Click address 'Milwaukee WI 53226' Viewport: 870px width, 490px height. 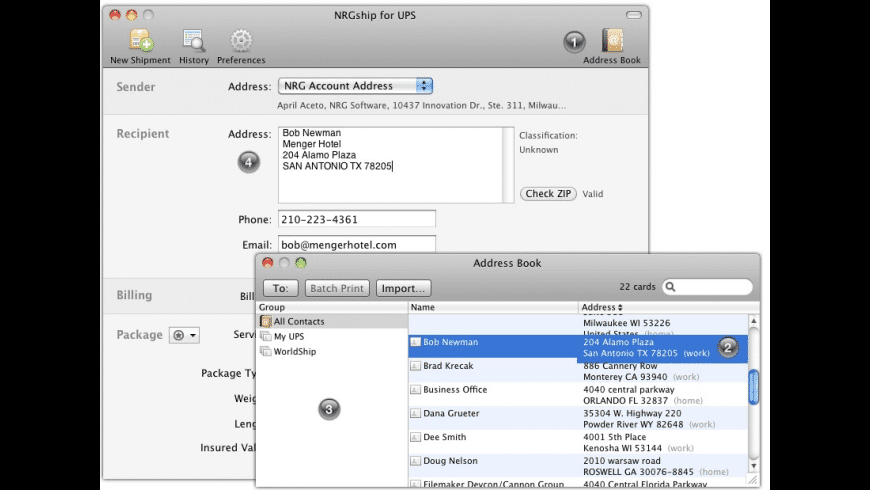point(626,323)
